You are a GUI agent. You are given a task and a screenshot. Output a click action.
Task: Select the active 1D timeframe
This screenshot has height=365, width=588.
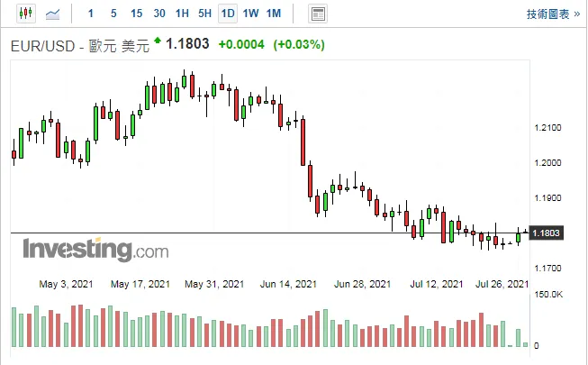pos(228,14)
